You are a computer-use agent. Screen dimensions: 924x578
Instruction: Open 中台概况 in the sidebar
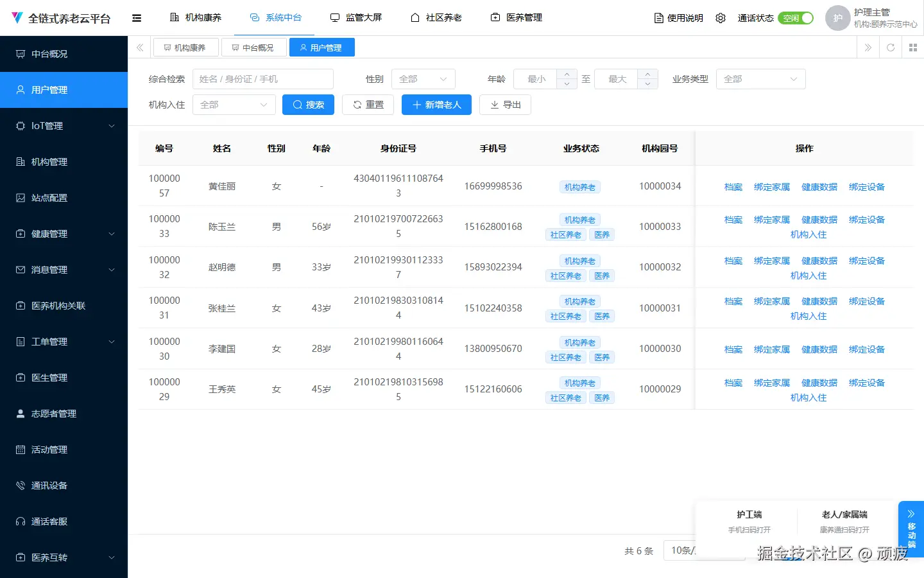(x=64, y=54)
